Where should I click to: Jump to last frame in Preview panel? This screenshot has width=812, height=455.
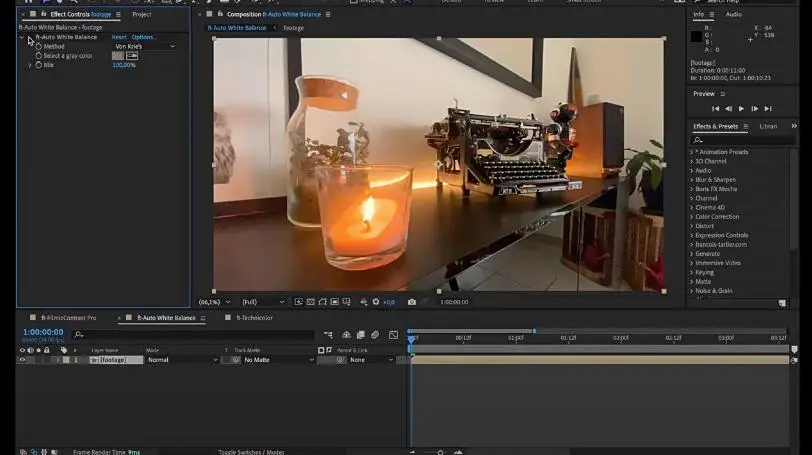768,108
